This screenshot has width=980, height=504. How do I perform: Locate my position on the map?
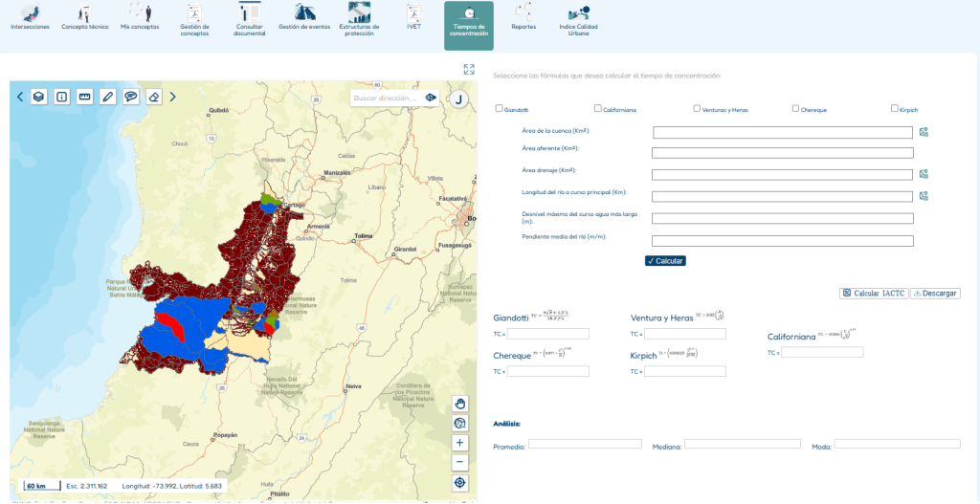(460, 483)
